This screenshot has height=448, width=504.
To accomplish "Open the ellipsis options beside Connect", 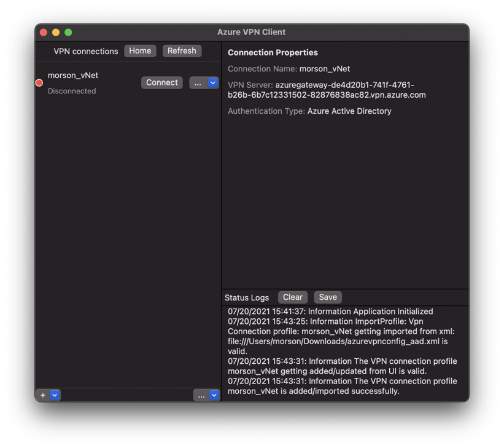I will tap(198, 83).
